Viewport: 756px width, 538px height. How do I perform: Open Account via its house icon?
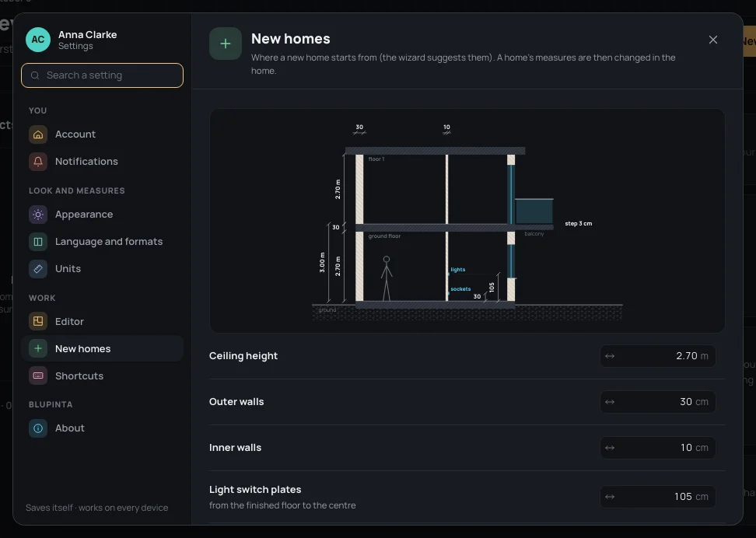click(x=38, y=134)
